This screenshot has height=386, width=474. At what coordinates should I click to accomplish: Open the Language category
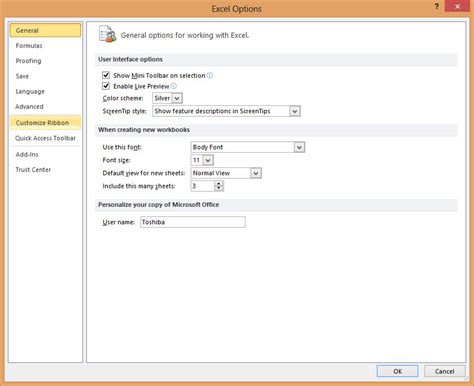(x=45, y=91)
